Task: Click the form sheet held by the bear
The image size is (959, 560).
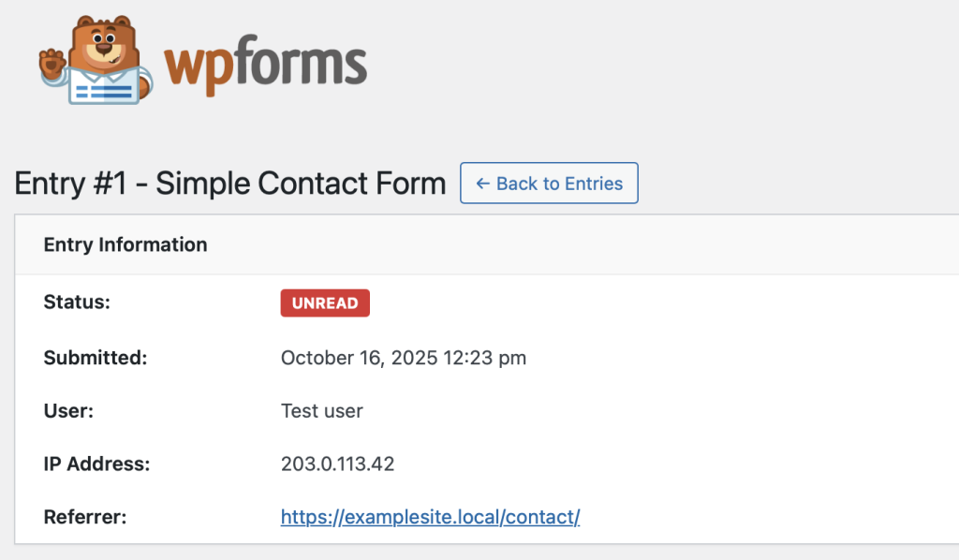Action: click(x=103, y=88)
